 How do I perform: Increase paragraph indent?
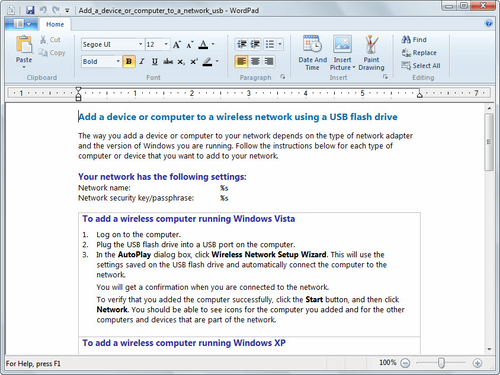(x=255, y=44)
